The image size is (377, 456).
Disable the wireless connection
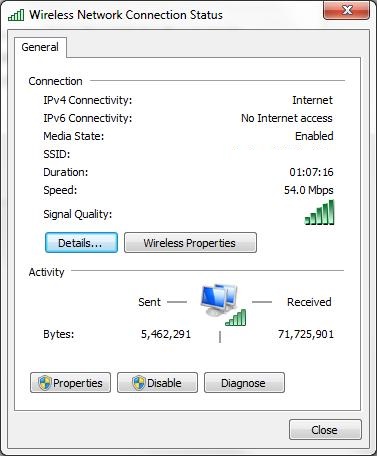pyautogui.click(x=157, y=383)
